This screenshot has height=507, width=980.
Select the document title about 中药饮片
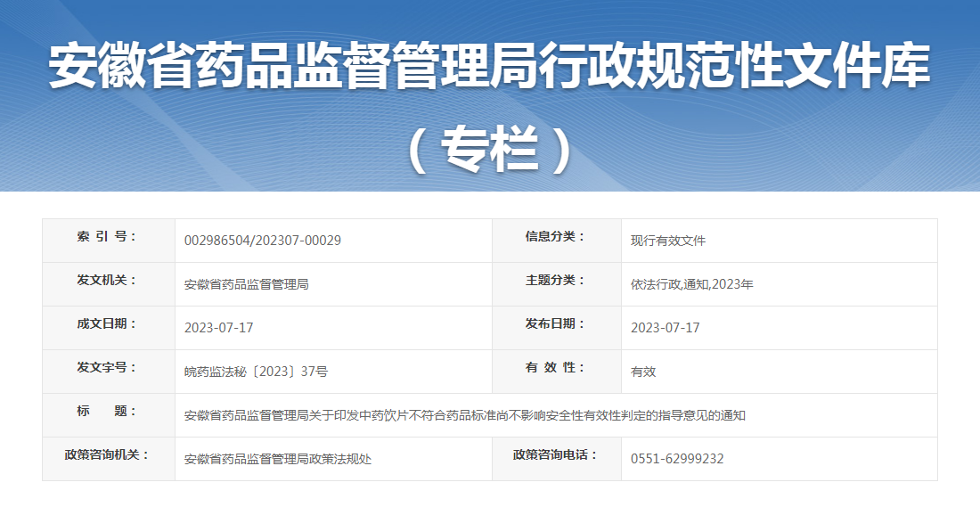(x=465, y=415)
